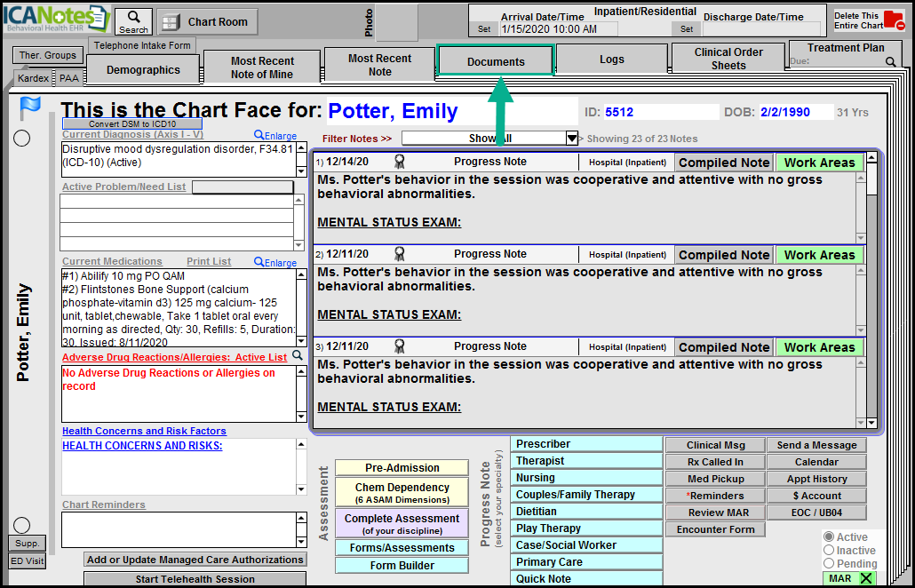
Task: Open the Filter Notes dropdown
Action: click(572, 139)
